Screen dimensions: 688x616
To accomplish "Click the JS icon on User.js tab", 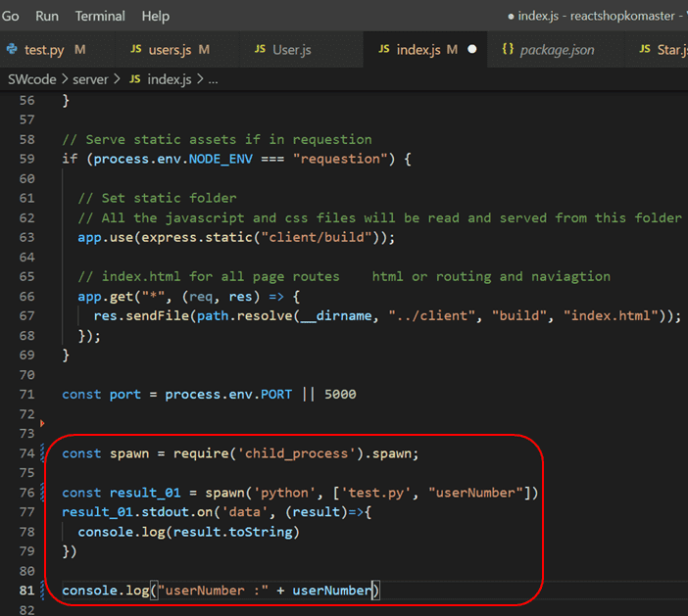I will click(260, 49).
